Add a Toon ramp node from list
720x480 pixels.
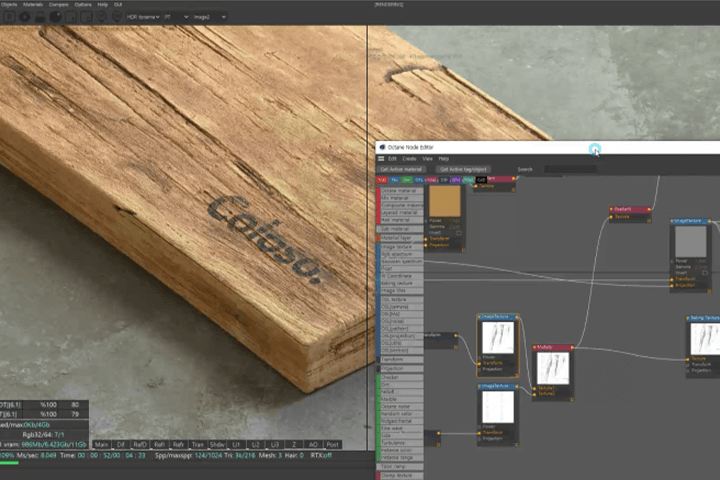tap(400, 467)
